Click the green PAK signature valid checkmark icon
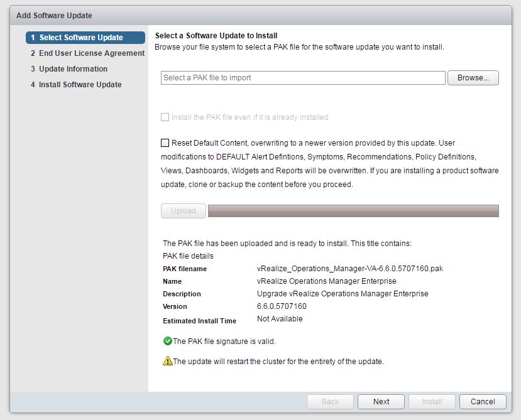Screen dimensions: 521x420 pos(167,342)
